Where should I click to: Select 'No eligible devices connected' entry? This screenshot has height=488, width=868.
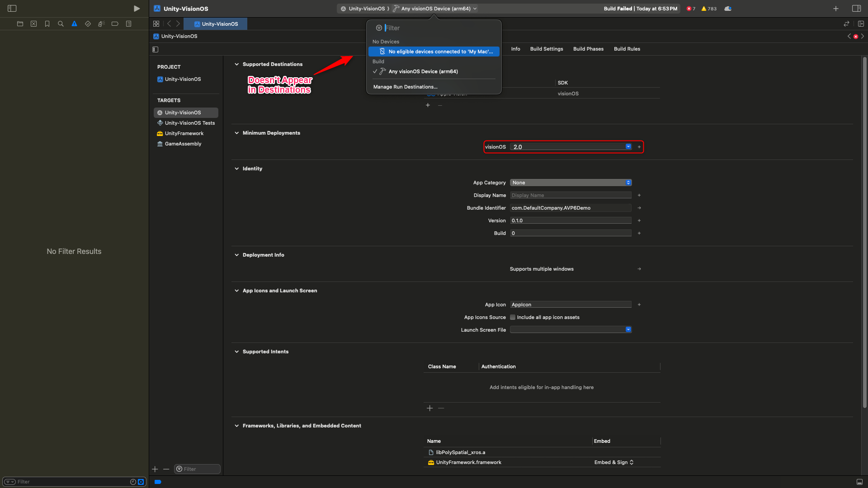point(434,52)
